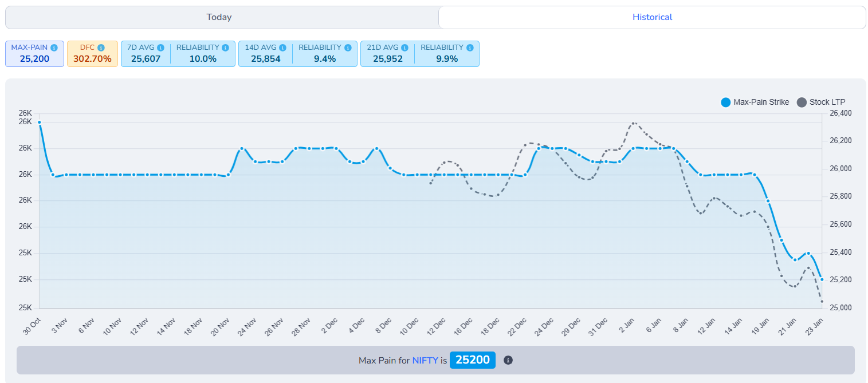
Task: Switch to the Today tab
Action: click(x=219, y=17)
